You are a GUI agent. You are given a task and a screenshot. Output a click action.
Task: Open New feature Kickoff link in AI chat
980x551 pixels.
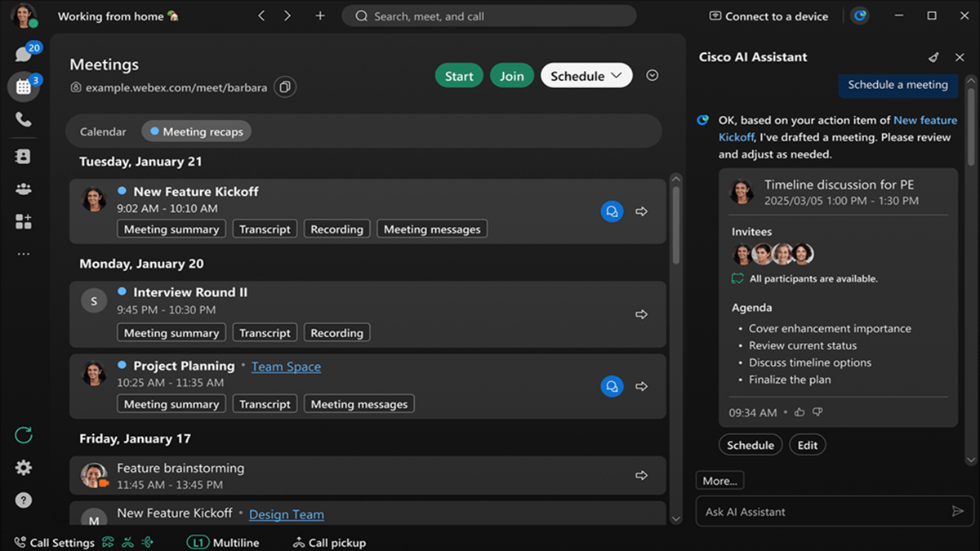[x=838, y=129]
